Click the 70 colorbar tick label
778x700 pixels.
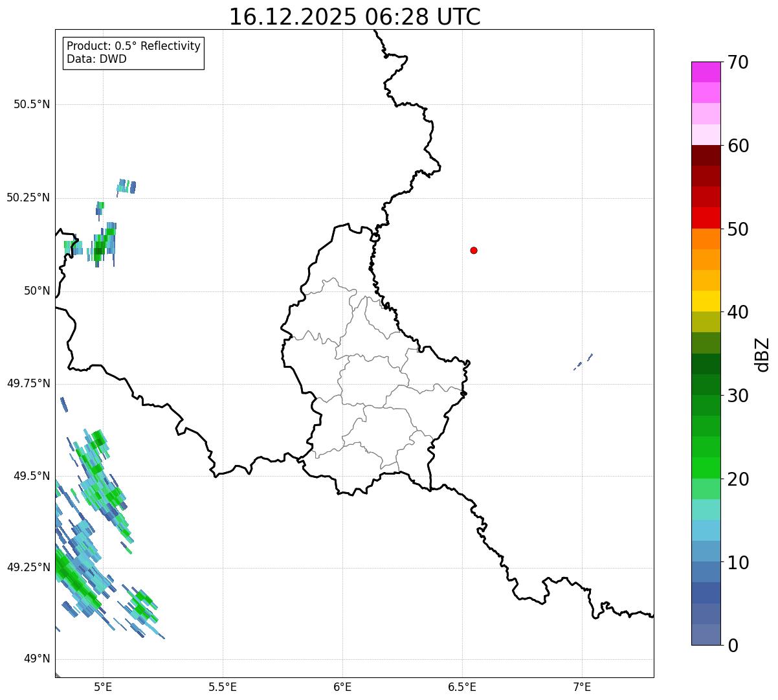(x=738, y=62)
